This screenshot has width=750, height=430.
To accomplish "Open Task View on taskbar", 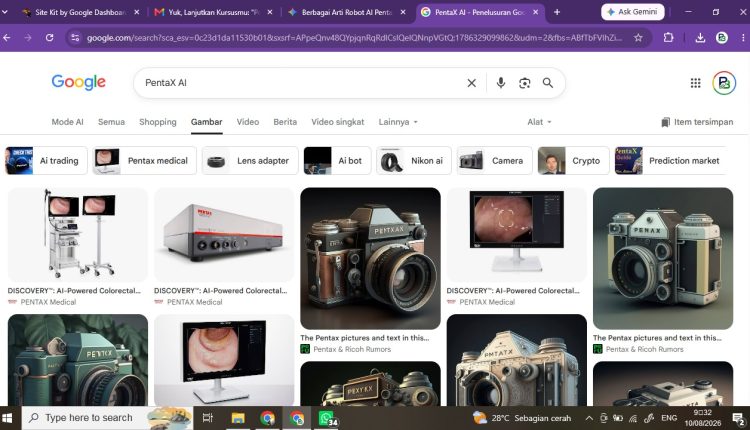I will [208, 418].
